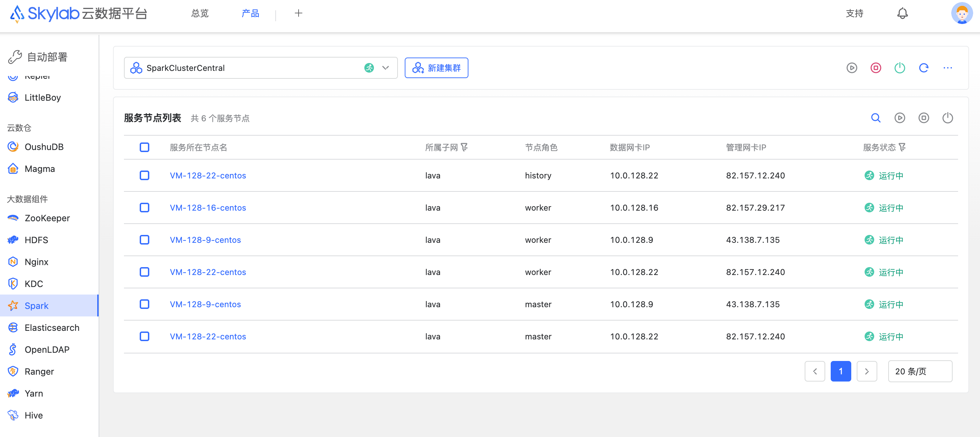
Task: Click 运行中 status for VM-128-16-centos
Action: click(x=891, y=208)
